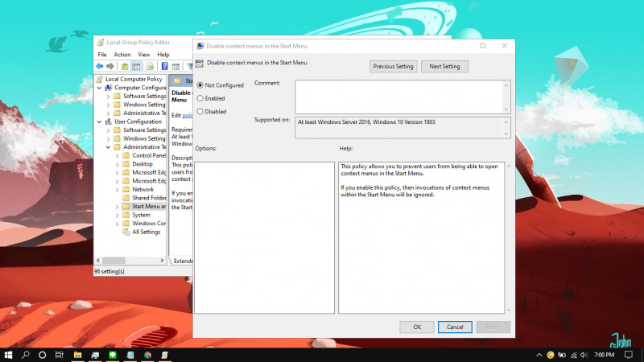This screenshot has width=644, height=362.
Task: Toggle Show/Hide Action Pane toolbar icon
Action: (175, 66)
